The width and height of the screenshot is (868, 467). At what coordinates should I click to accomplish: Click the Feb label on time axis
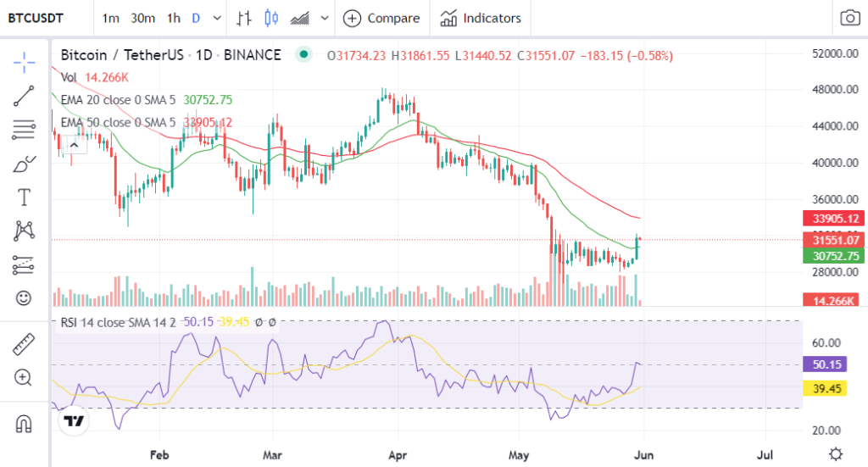[159, 455]
